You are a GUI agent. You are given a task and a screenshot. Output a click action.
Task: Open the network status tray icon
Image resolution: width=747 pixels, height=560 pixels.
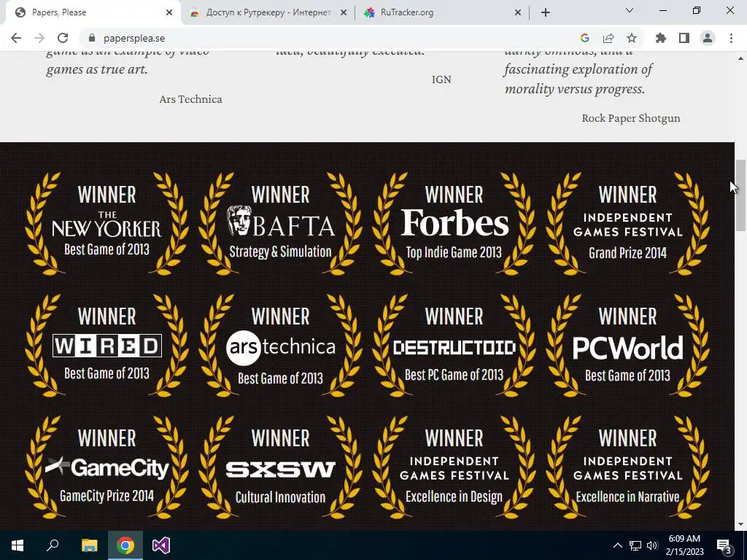pyautogui.click(x=635, y=545)
